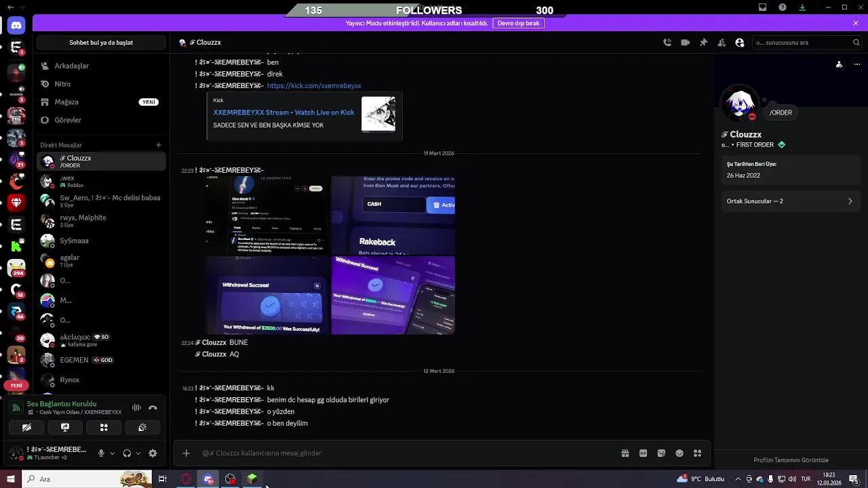The width and height of the screenshot is (868, 488).
Task: Start a video call from the DM header
Action: 685,42
